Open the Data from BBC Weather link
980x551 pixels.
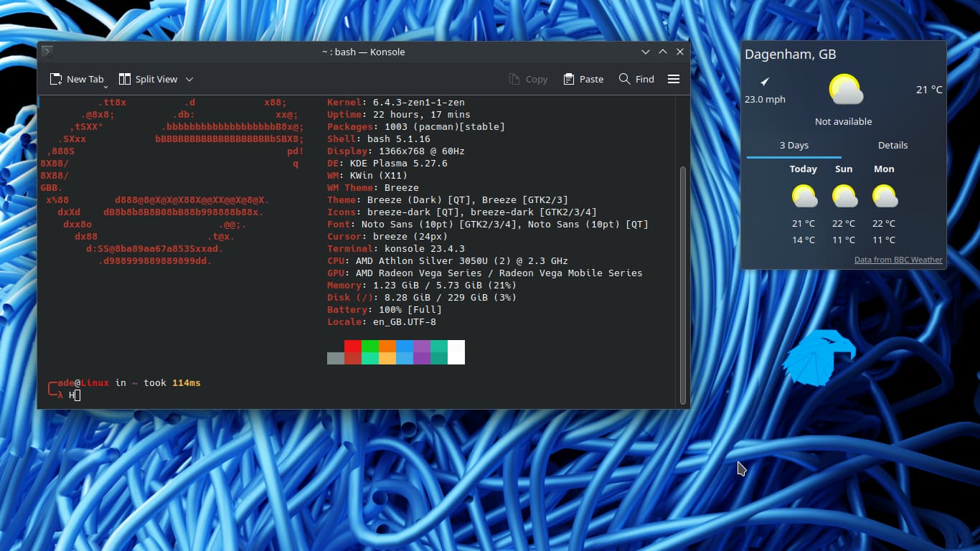(898, 260)
